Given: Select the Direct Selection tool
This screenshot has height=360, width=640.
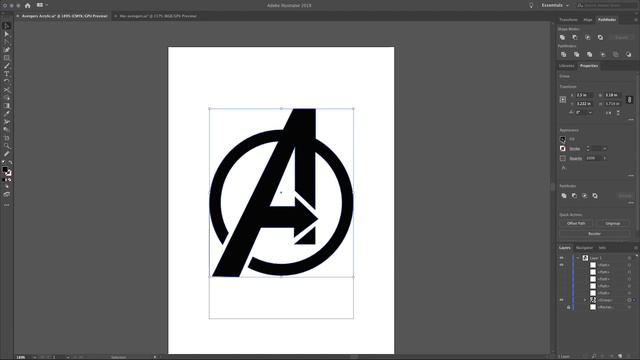Looking at the screenshot, I should pos(7,34).
